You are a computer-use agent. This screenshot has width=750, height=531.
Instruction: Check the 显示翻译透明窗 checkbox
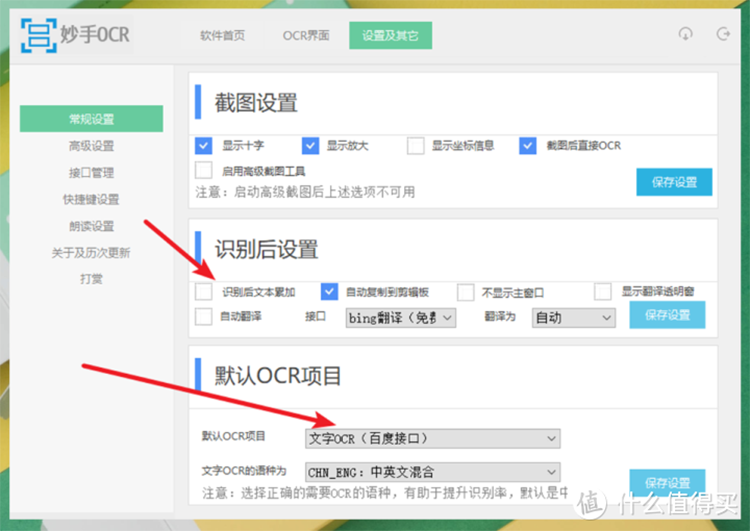click(603, 291)
